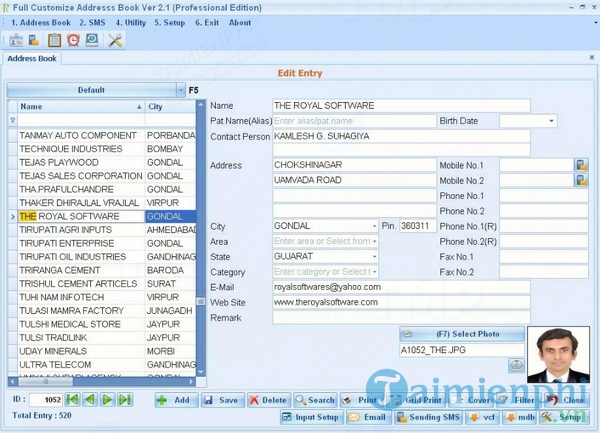Click the red alarm clock reminder icon
Image resolution: width=600 pixels, height=433 pixels.
tap(73, 40)
